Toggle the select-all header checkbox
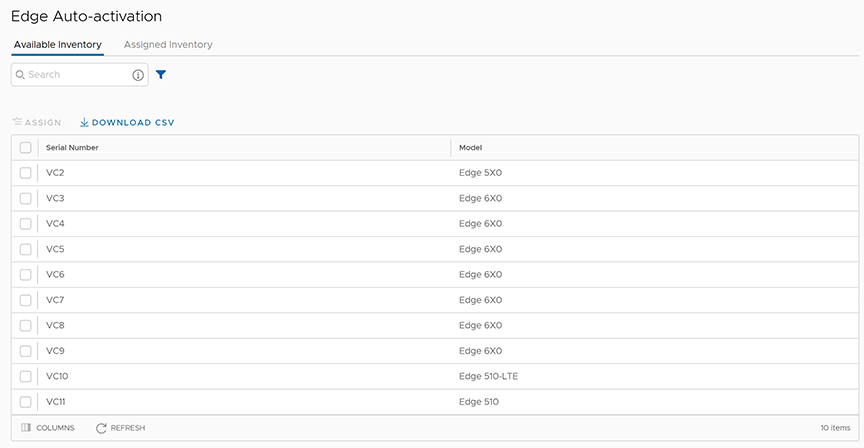The image size is (864, 448). pos(26,148)
